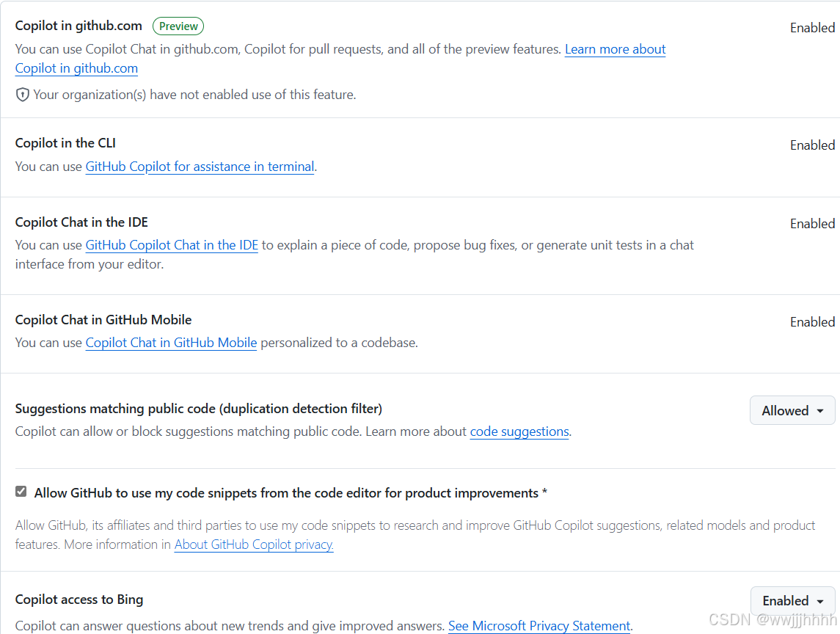Click the Enabled status for Copilot in github.com

click(x=813, y=28)
